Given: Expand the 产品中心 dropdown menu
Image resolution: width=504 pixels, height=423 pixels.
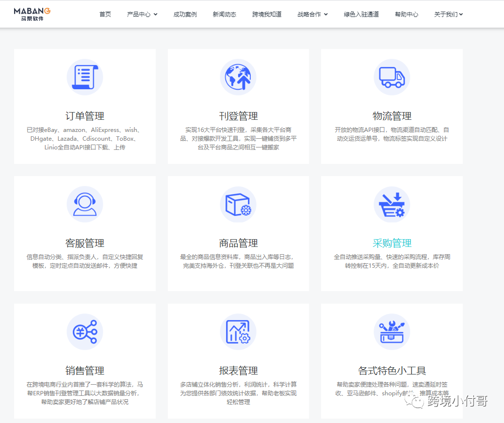Looking at the screenshot, I should point(142,14).
